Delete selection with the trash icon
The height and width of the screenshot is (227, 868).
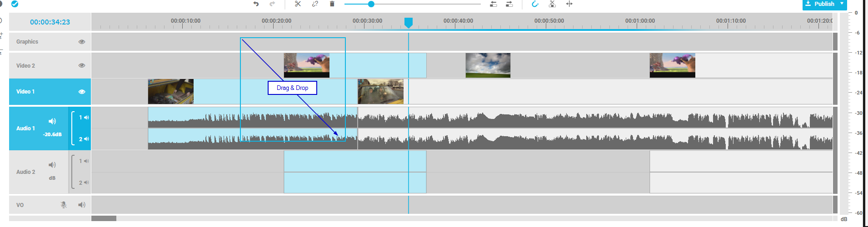tap(332, 4)
